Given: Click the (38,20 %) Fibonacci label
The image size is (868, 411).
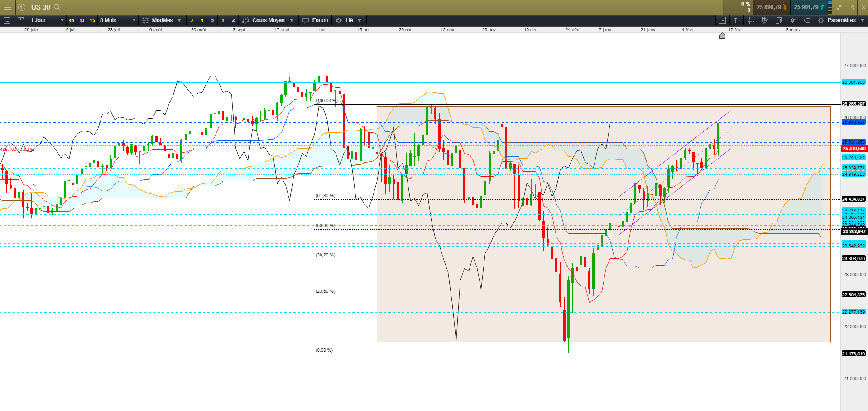Looking at the screenshot, I should click(x=325, y=255).
